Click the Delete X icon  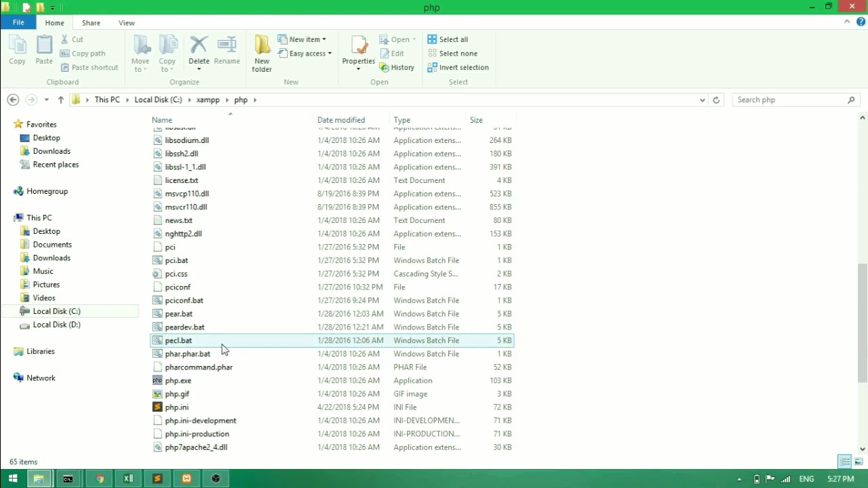point(199,45)
